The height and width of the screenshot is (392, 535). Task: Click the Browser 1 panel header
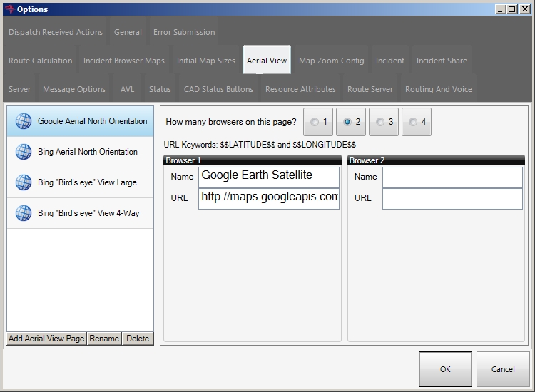pyautogui.click(x=253, y=160)
